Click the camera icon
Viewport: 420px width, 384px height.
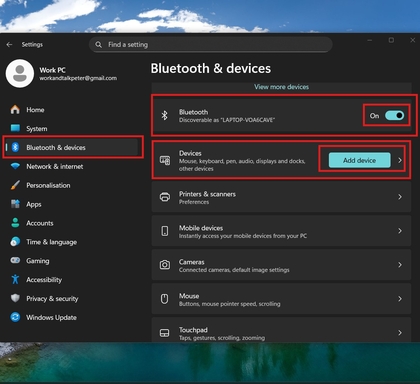click(x=165, y=265)
